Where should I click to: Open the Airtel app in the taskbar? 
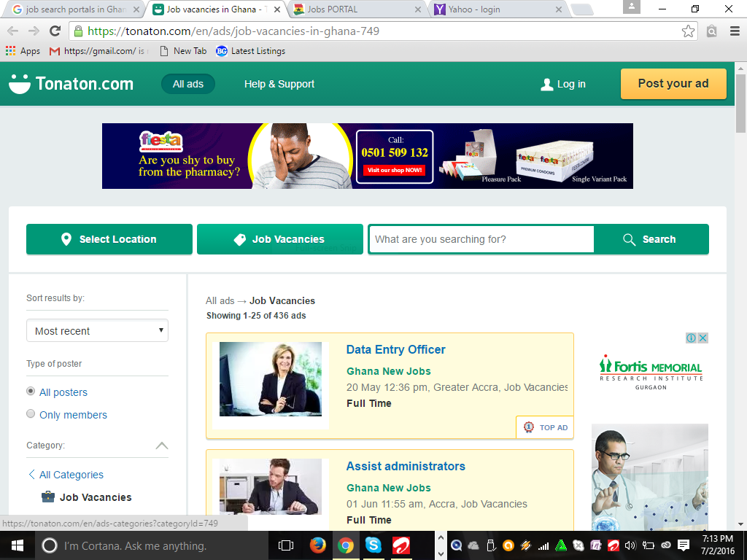pyautogui.click(x=402, y=545)
